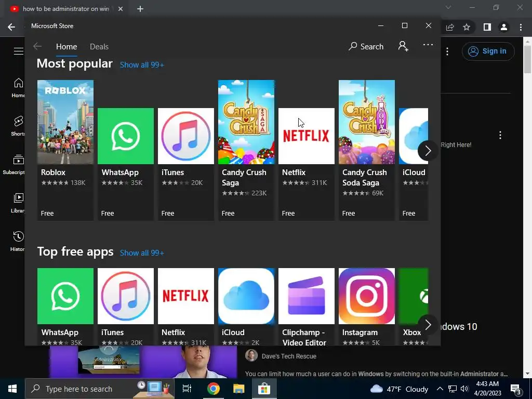532x399 pixels.
Task: Open Chrome profile icon
Action: [x=504, y=27]
